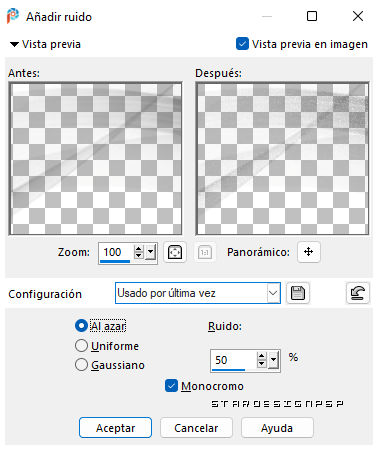This screenshot has width=378, height=450.
Task: Select the Gaussiano radio button
Action: pos(81,365)
